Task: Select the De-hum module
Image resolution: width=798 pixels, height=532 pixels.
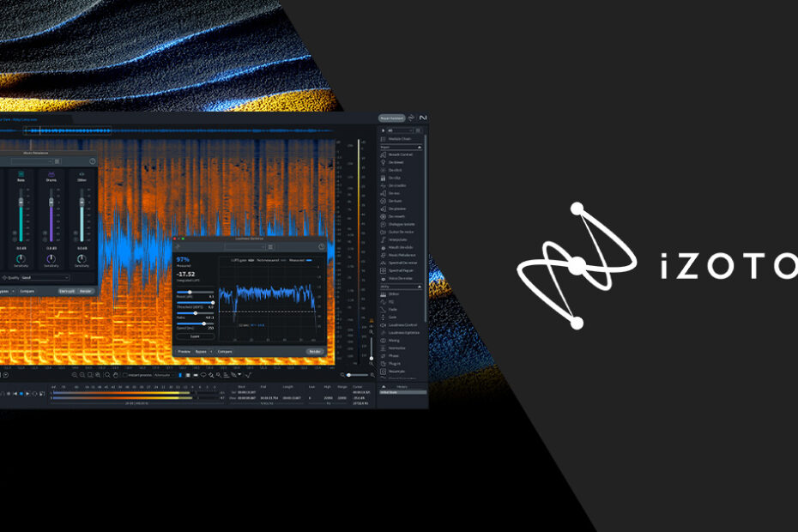Action: coord(396,201)
